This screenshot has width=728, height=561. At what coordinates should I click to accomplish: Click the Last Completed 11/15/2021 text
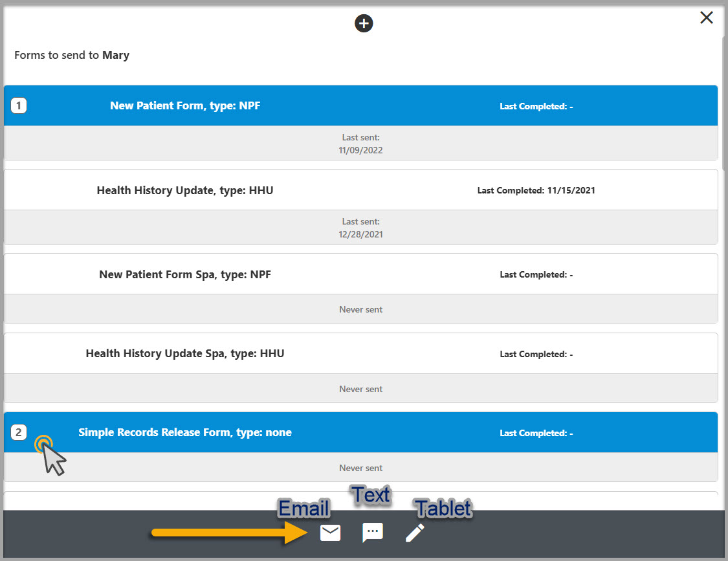[x=536, y=190]
